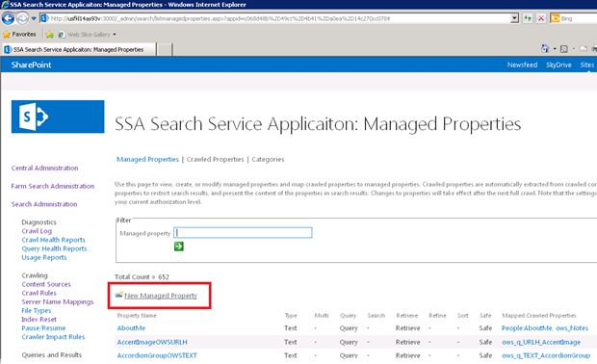Click the browser Home toolbar icon
This screenshot has width=597, height=364.
(x=545, y=49)
